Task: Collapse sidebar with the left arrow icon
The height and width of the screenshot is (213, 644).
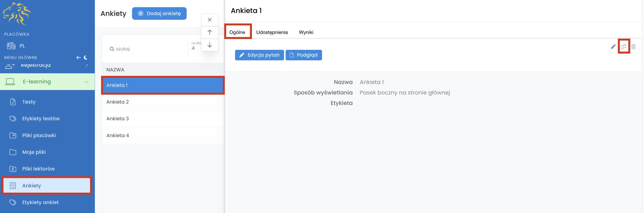Action: click(78, 57)
